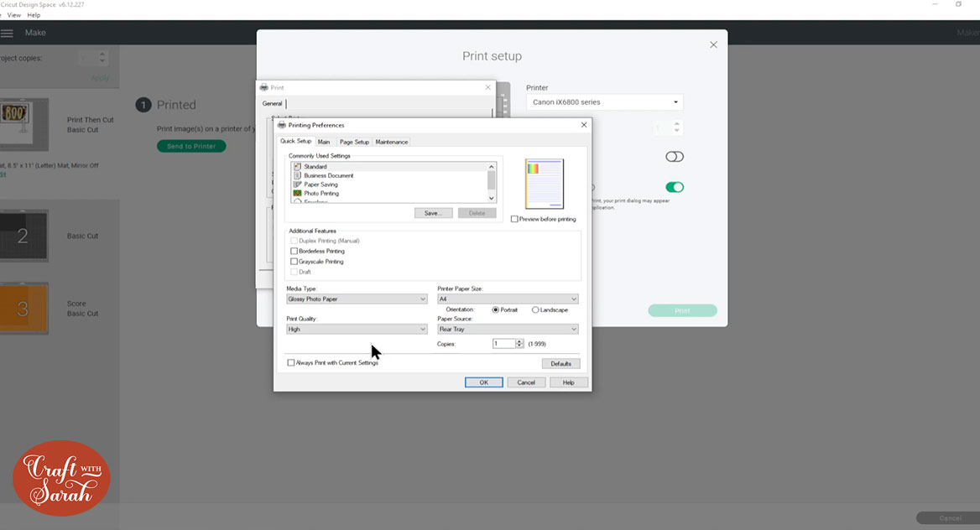Select the orange mat 3 thumbnail

click(23, 309)
